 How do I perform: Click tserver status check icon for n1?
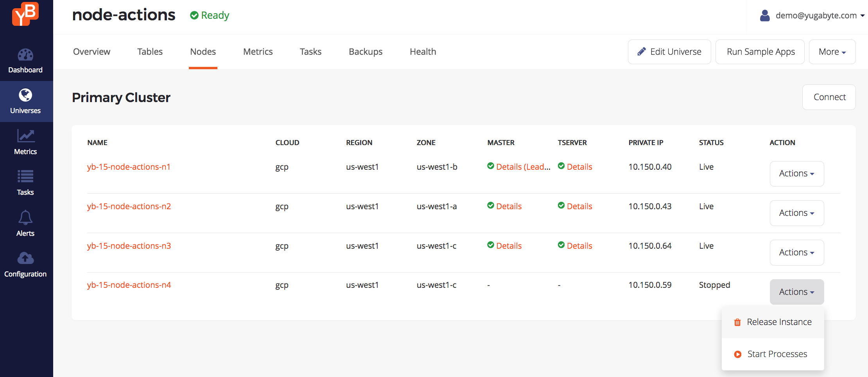point(561,166)
